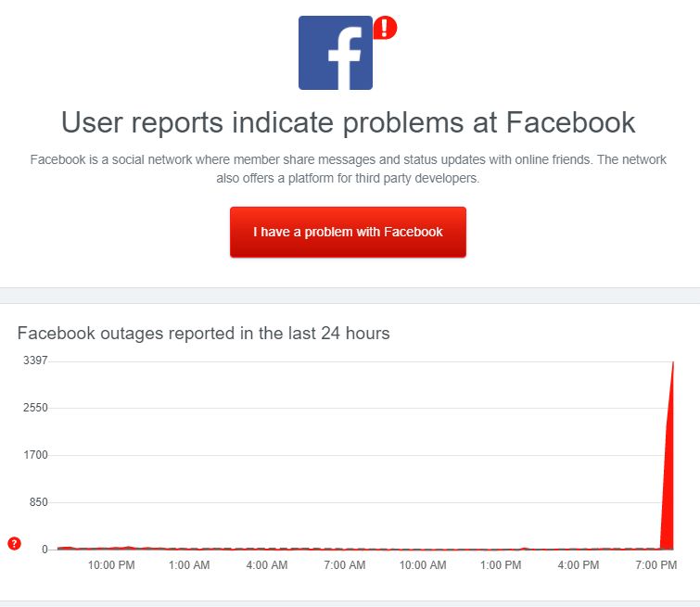Click the Facebook logo icon
The height and width of the screenshot is (607, 700).
(336, 53)
